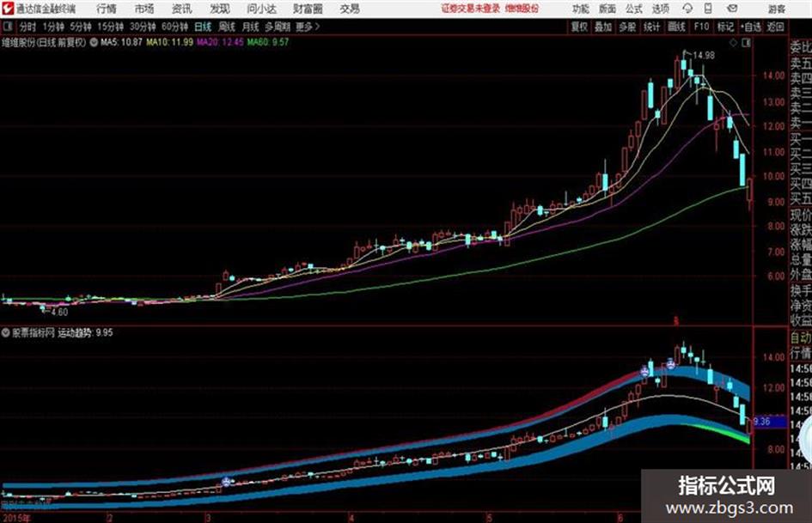812x523 pixels.
Task: Click the MA5: 10.87 value label
Action: (121, 42)
